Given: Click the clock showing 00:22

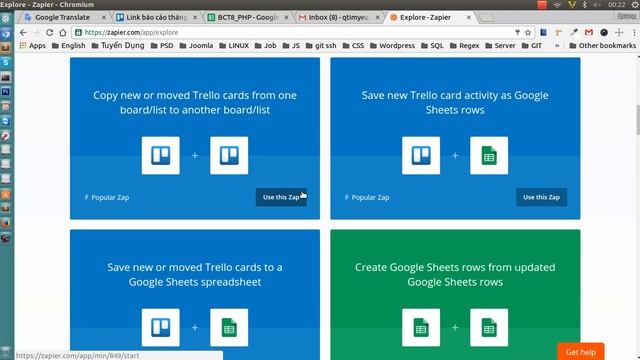Looking at the screenshot, I should pyautogui.click(x=616, y=4).
